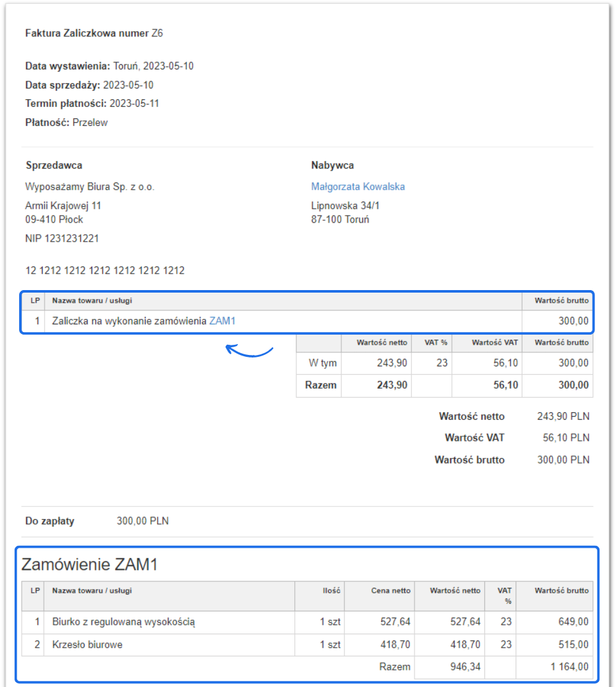Click the "W tym" row label
This screenshot has height=687, width=616.
click(323, 363)
